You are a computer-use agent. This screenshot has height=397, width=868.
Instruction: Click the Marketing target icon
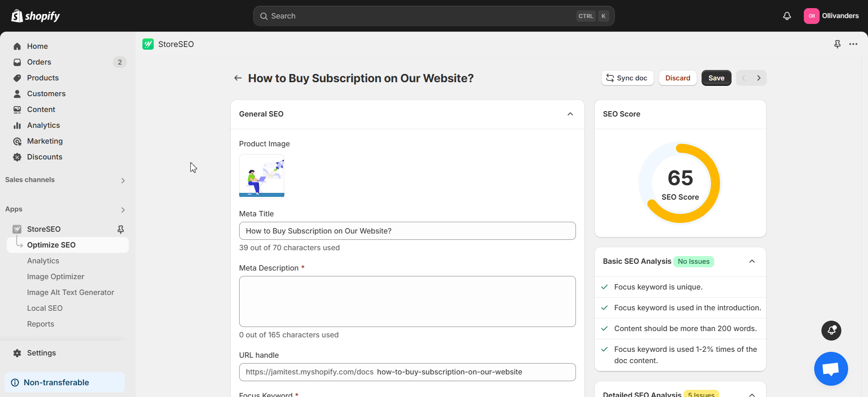(x=17, y=141)
